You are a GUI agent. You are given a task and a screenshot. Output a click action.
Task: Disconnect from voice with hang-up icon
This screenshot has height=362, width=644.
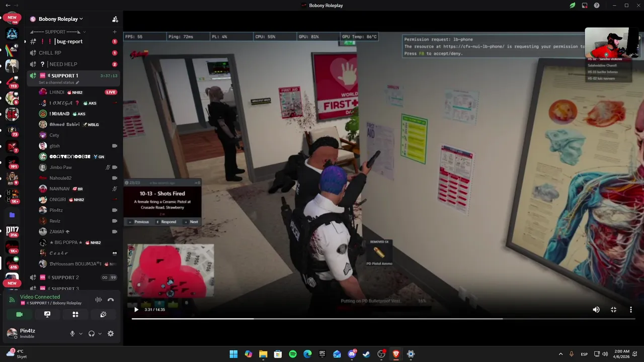[111, 300]
